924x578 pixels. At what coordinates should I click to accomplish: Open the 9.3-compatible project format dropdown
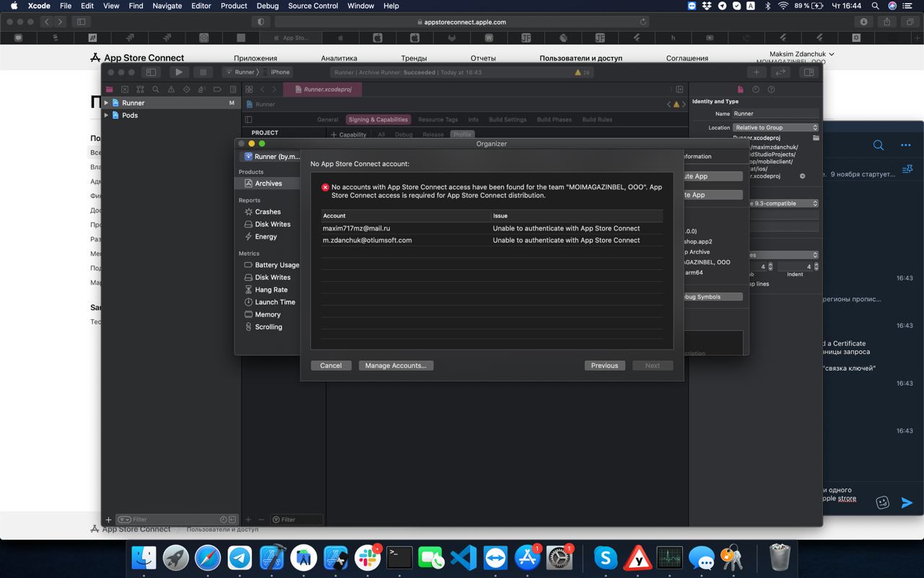783,203
